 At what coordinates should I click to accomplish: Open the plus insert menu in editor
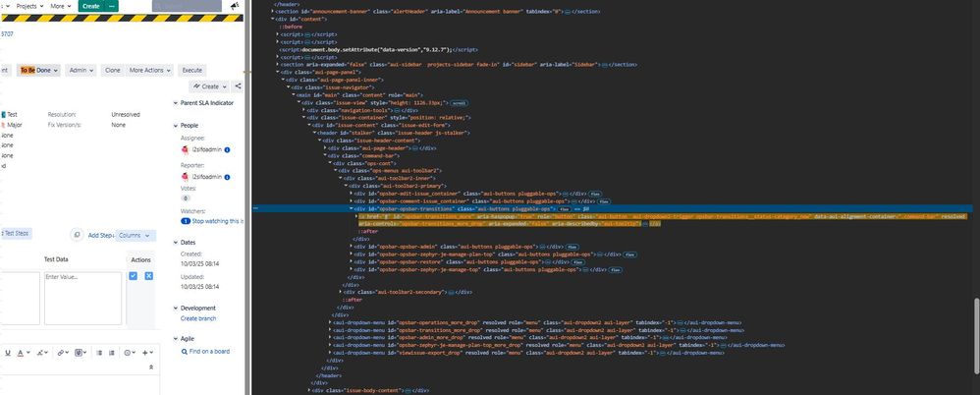click(147, 353)
